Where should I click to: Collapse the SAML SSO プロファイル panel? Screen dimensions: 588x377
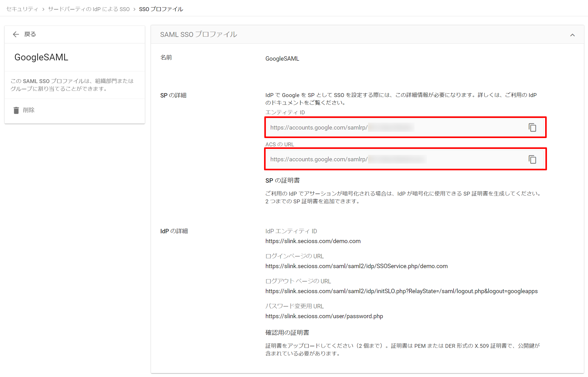coord(573,35)
